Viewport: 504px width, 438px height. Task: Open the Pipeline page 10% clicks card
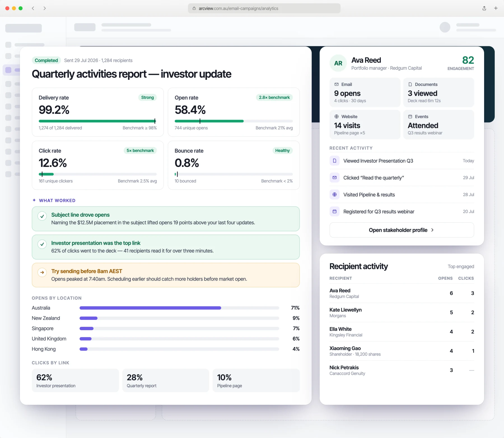tap(256, 380)
